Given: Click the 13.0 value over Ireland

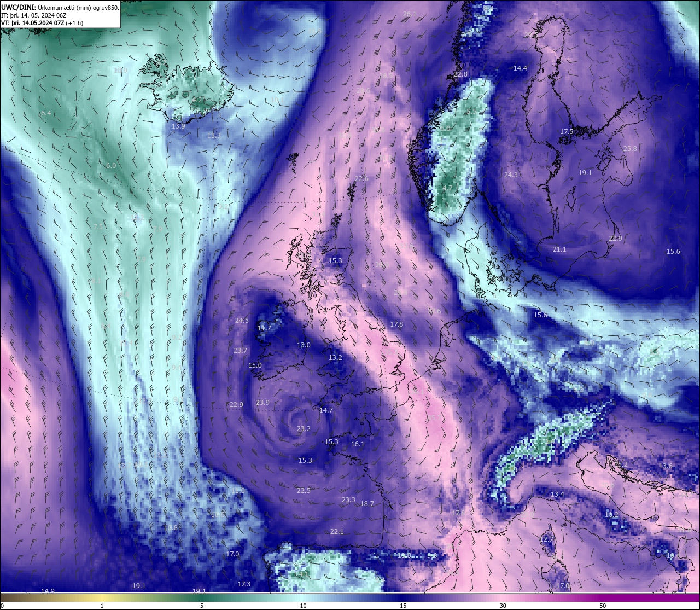Looking at the screenshot, I should [304, 345].
